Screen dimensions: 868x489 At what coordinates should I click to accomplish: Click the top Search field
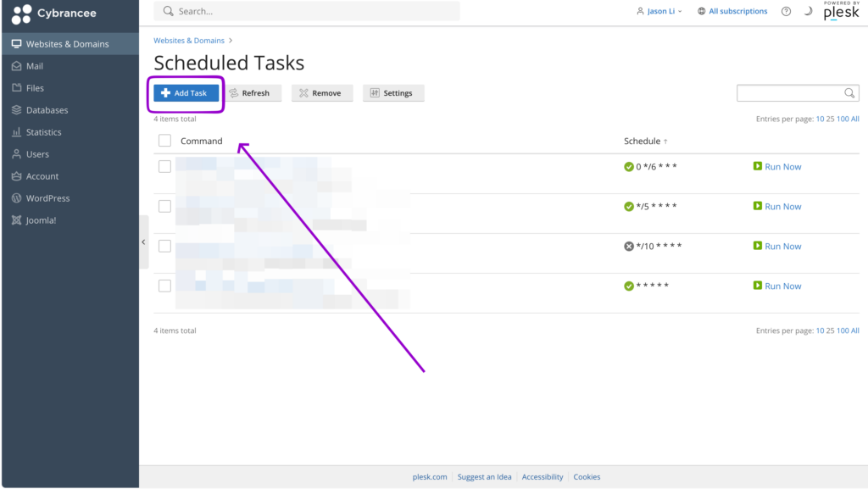307,11
